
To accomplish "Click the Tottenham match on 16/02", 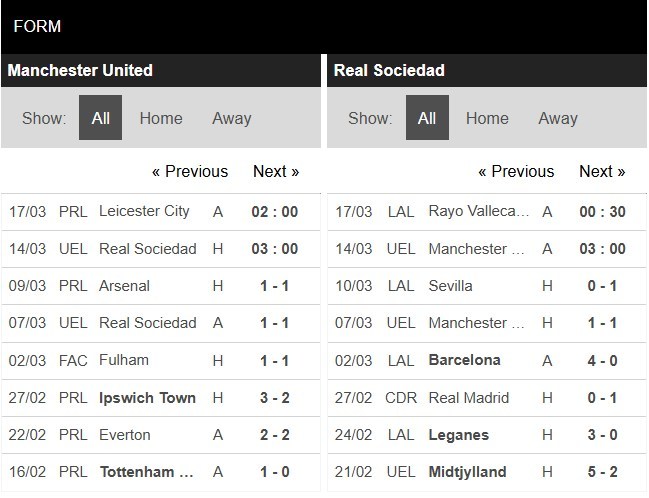I will (x=161, y=472).
